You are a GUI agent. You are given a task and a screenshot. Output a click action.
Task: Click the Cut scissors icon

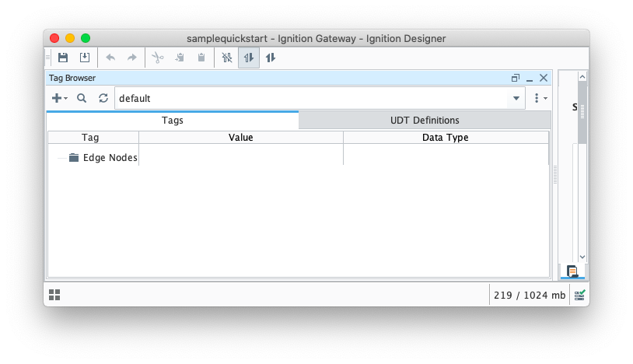coord(158,58)
